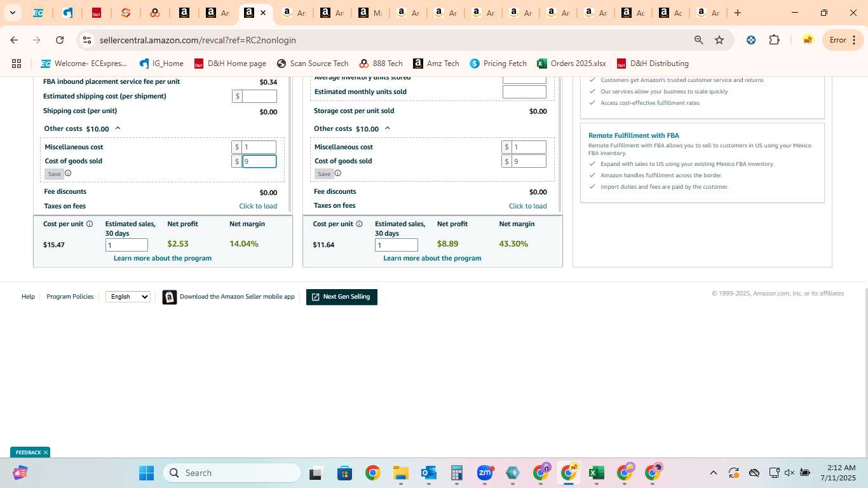Open the Help footer link
This screenshot has width=868, height=488.
point(28,297)
